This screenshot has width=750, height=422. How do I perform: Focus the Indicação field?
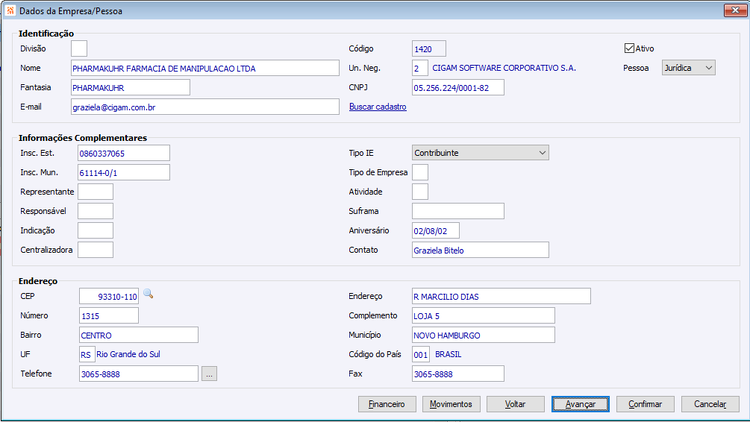coord(95,231)
